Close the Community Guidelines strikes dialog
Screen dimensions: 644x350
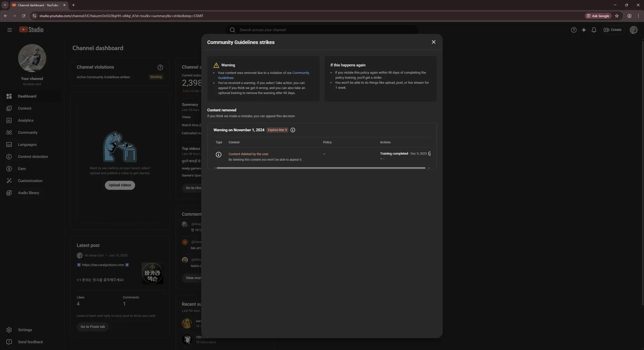(433, 42)
